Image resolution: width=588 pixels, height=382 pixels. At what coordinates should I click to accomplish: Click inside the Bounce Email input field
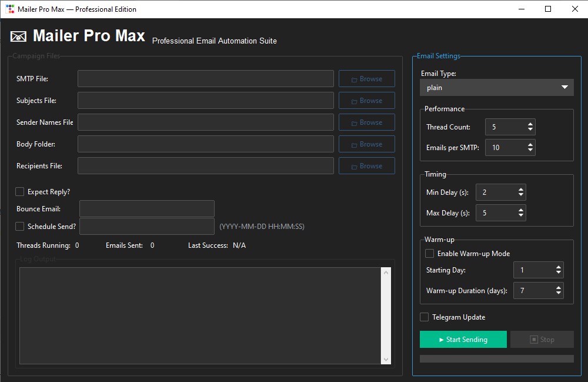(x=146, y=208)
